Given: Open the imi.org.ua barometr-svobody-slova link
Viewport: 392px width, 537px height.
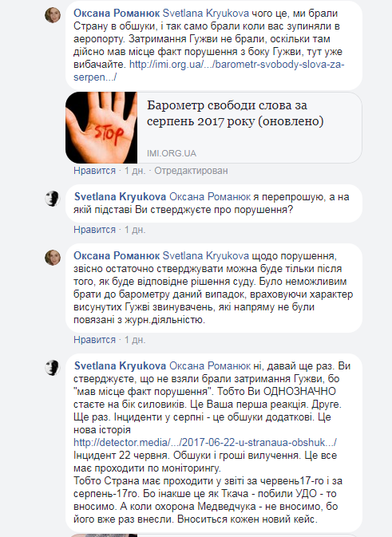Looking at the screenshot, I should click(x=209, y=70).
